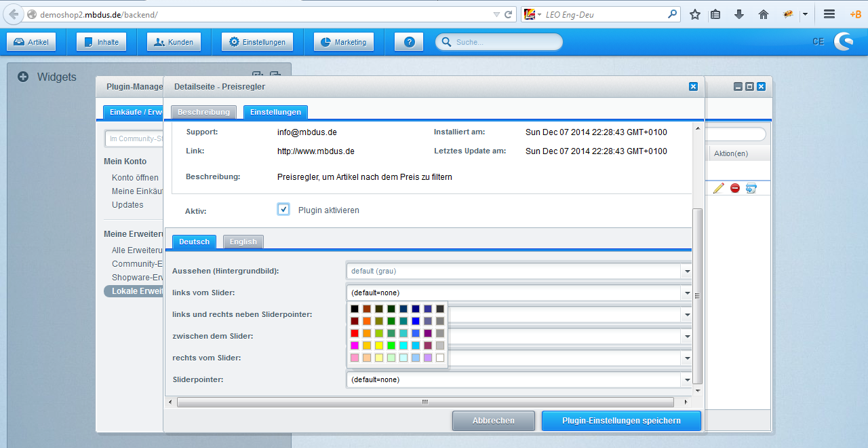Image resolution: width=868 pixels, height=448 pixels.
Task: Click the plus icon beside Widgets
Action: click(x=23, y=77)
